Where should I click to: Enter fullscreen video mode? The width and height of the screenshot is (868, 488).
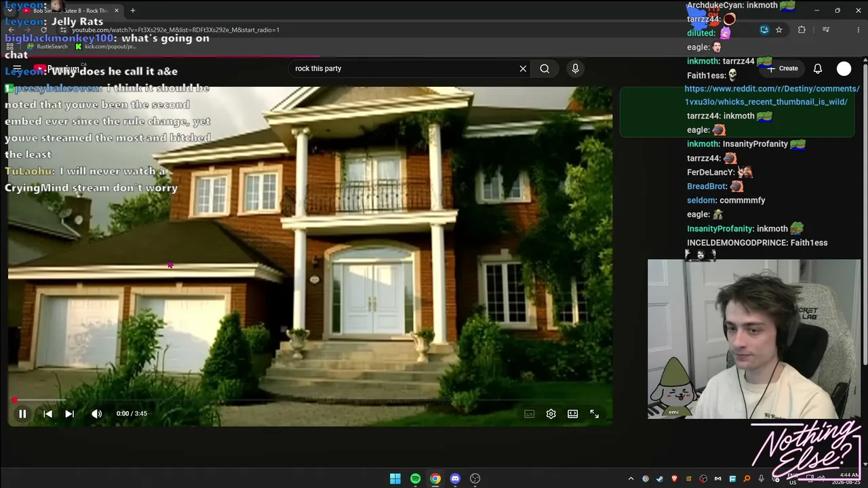(x=595, y=413)
